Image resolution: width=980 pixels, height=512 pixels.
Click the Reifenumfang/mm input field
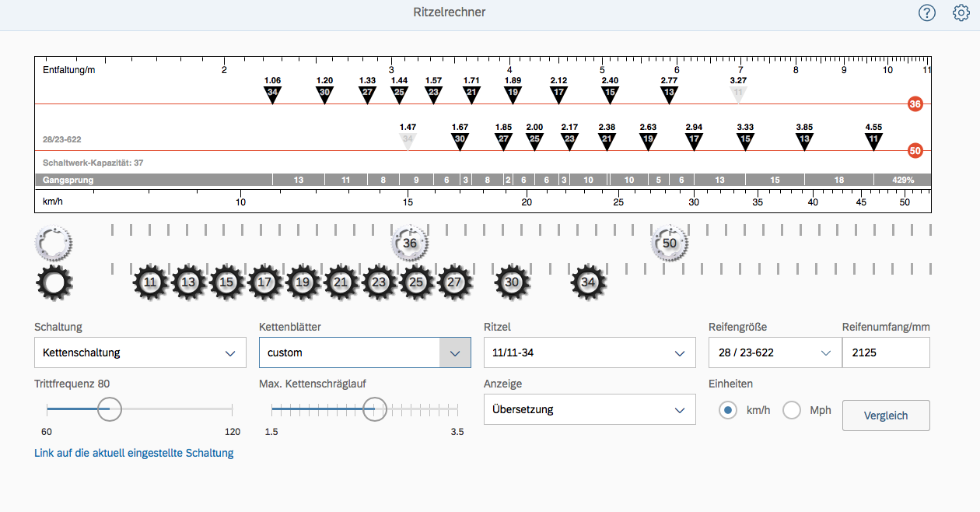pyautogui.click(x=885, y=352)
